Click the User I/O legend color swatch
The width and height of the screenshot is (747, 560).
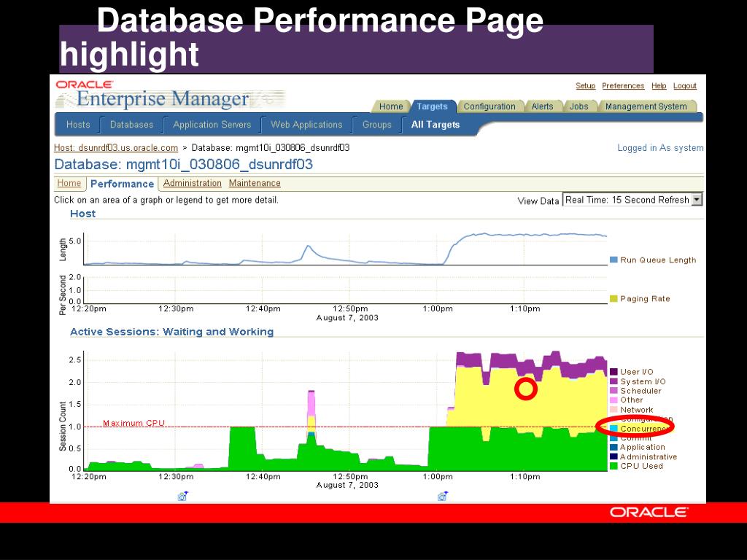pyautogui.click(x=614, y=372)
